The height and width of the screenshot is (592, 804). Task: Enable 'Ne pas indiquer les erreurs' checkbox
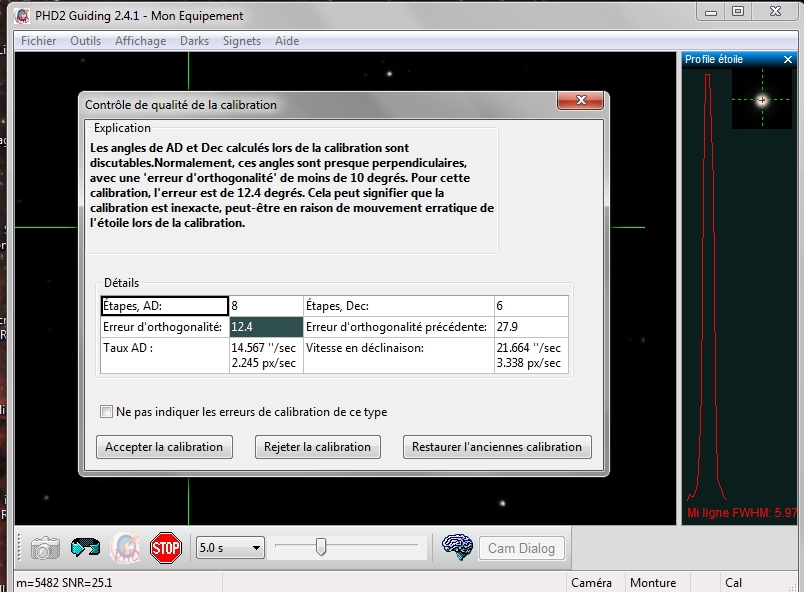click(106, 412)
